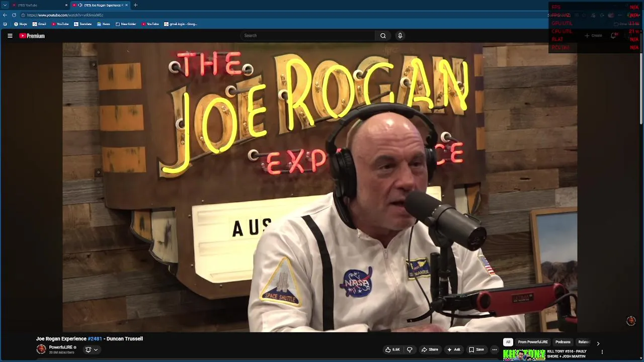Viewport: 644px width, 362px height.
Task: Open the Translate bookmark
Action: click(x=83, y=24)
